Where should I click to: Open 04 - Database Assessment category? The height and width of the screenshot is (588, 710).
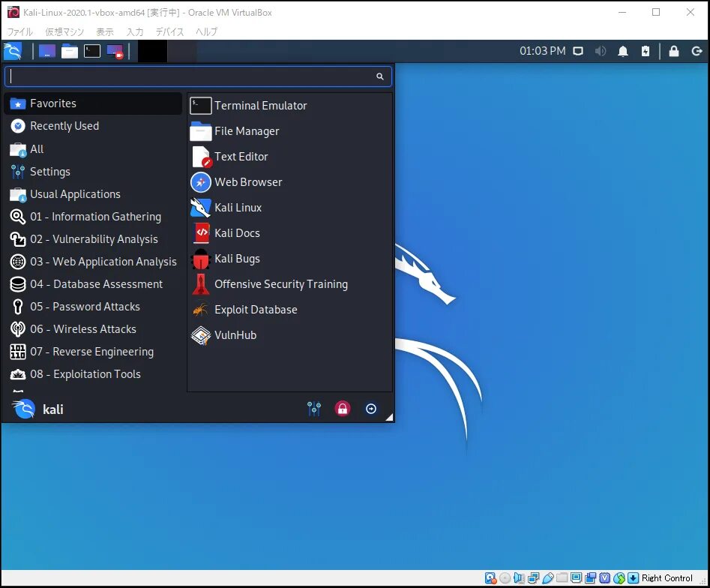(x=93, y=284)
